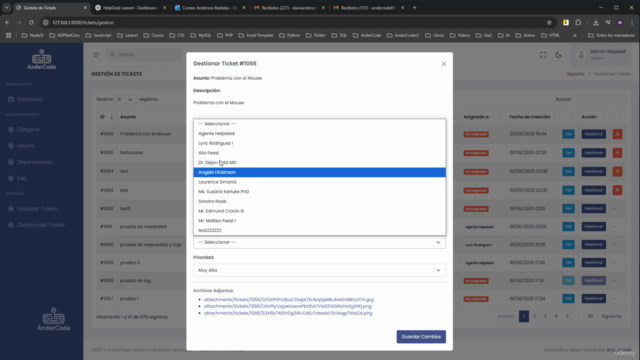The height and width of the screenshot is (360, 640).
Task: Open browser downloads icon
Action: click(596, 22)
